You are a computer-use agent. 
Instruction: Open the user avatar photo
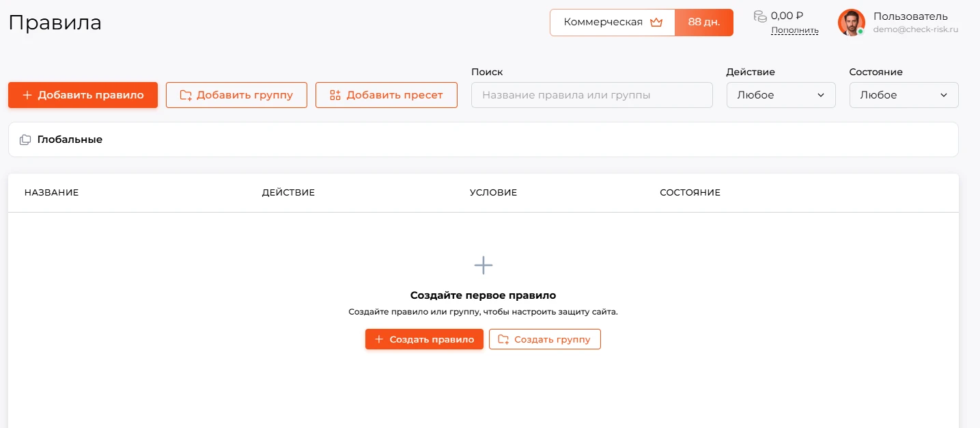pyautogui.click(x=851, y=23)
